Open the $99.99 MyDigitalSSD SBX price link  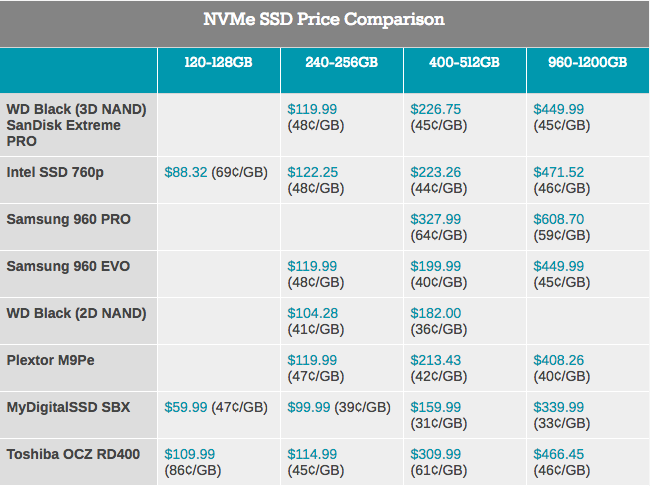tap(308, 407)
